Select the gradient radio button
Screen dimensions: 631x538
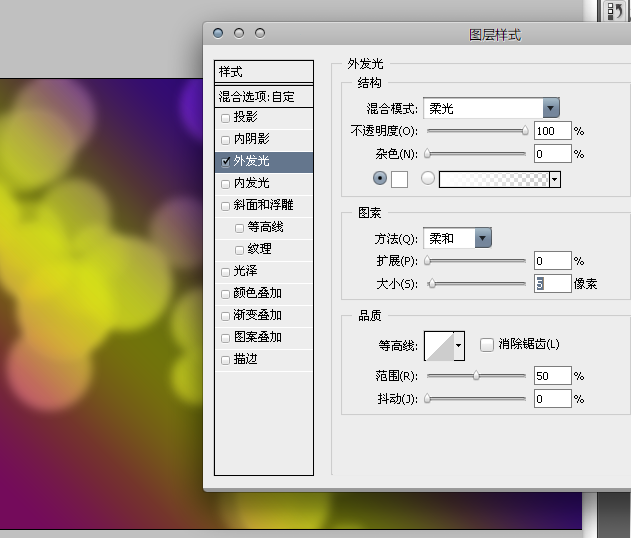click(x=428, y=178)
